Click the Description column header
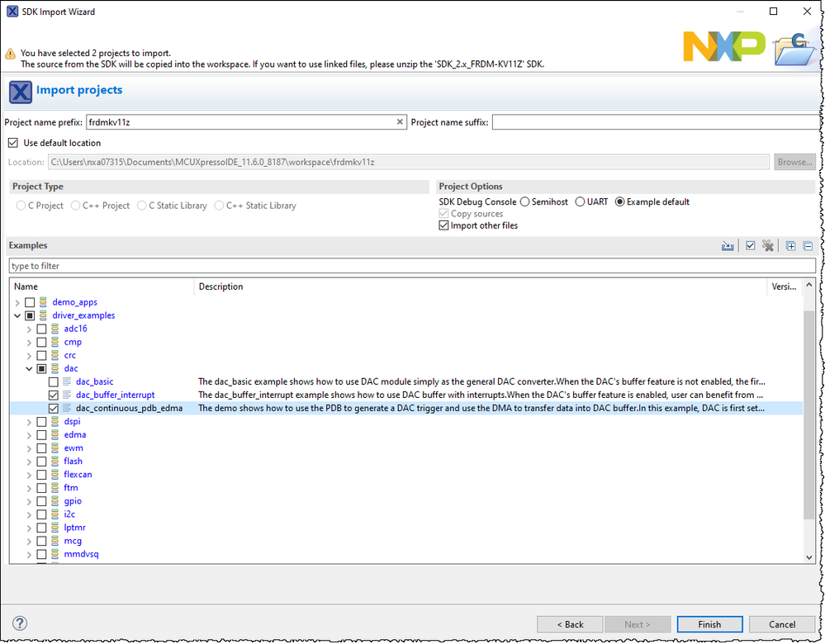This screenshot has height=644, width=825. [x=481, y=286]
